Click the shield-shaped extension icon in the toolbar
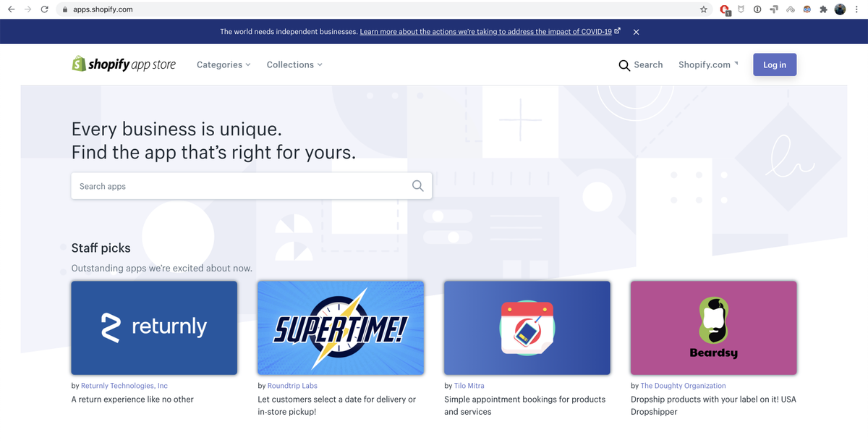This screenshot has height=443, width=868. click(741, 9)
